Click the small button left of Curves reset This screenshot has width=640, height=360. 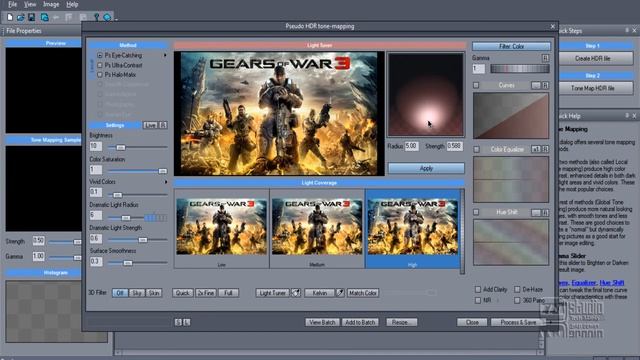536,85
